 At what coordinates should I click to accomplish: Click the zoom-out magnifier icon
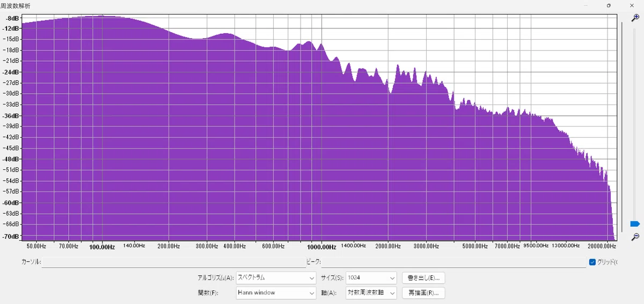[635, 236]
